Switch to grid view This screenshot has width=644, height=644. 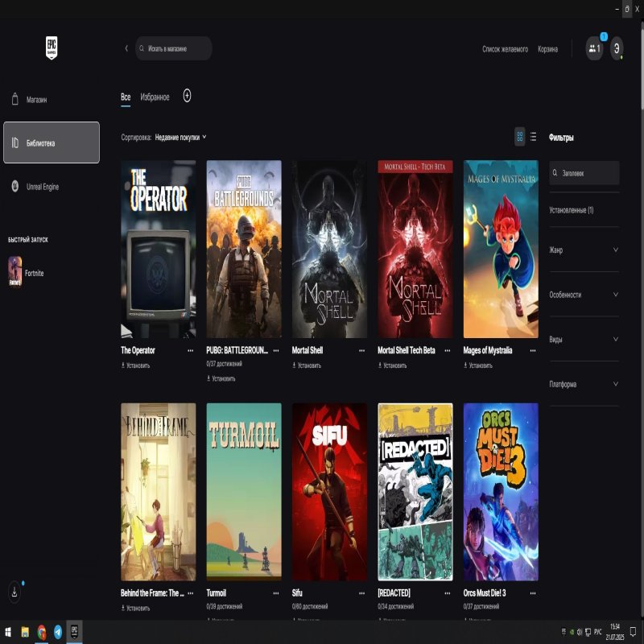point(520,137)
